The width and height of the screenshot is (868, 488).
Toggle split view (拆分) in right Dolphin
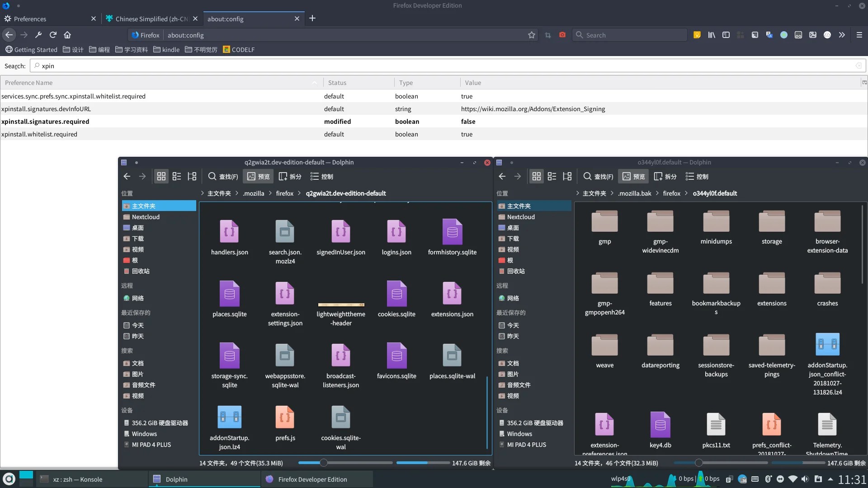click(665, 176)
